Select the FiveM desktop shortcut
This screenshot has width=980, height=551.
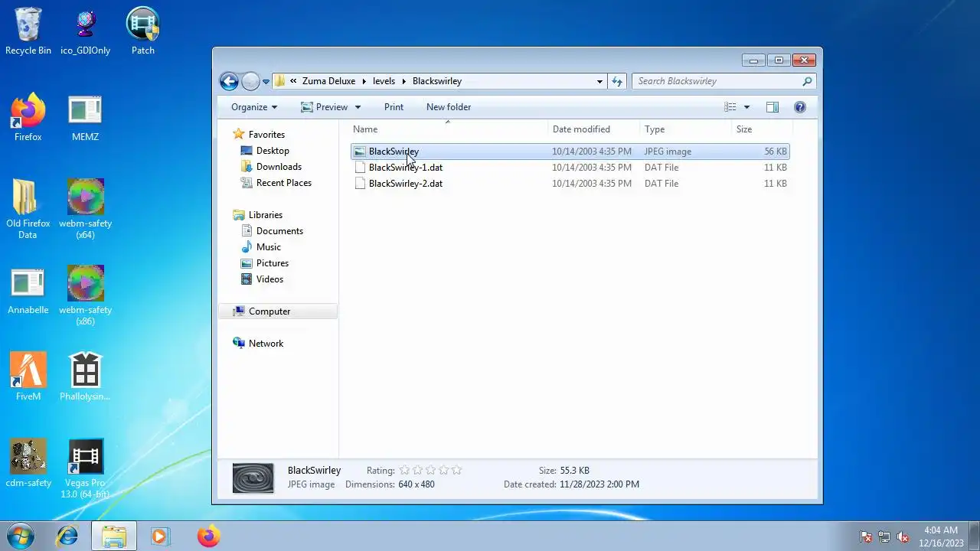pyautogui.click(x=28, y=377)
